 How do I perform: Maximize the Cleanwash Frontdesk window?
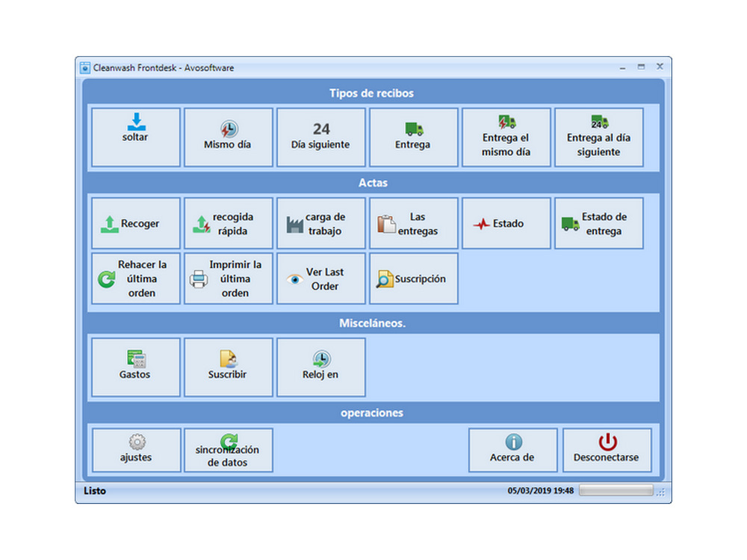tap(641, 67)
